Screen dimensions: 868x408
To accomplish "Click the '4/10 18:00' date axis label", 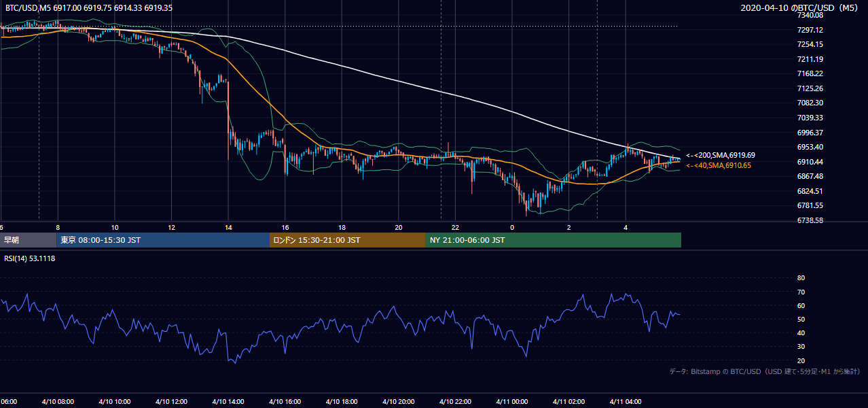I will (342, 402).
